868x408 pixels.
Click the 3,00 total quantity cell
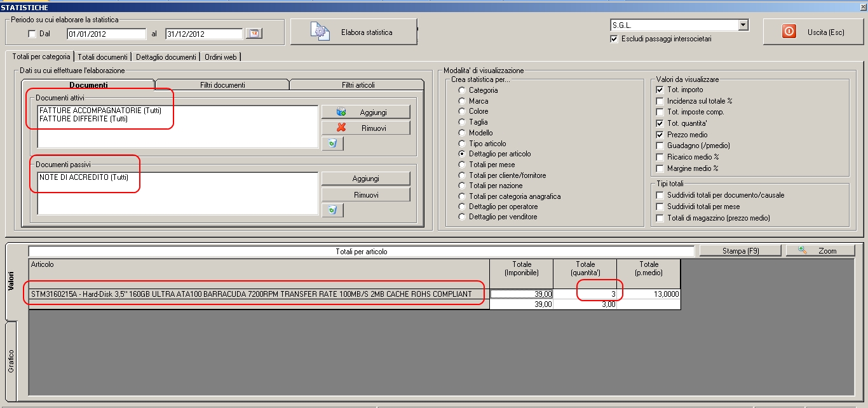[585, 304]
